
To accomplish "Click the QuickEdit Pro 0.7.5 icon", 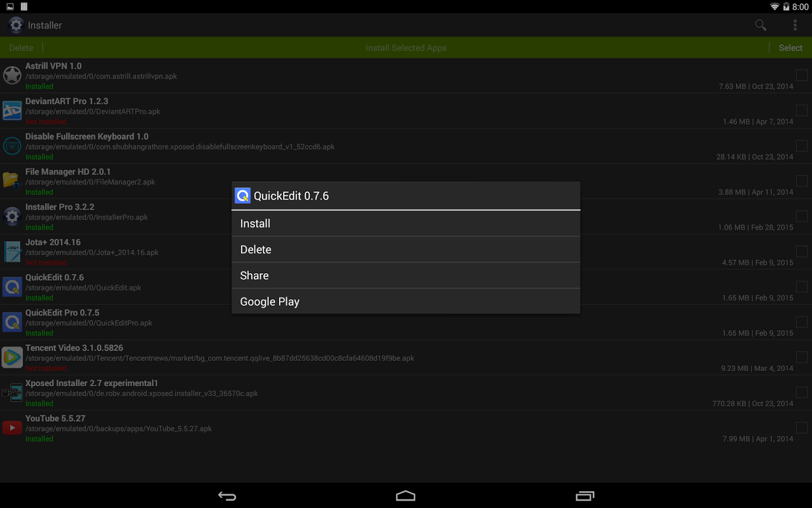I will [x=12, y=322].
